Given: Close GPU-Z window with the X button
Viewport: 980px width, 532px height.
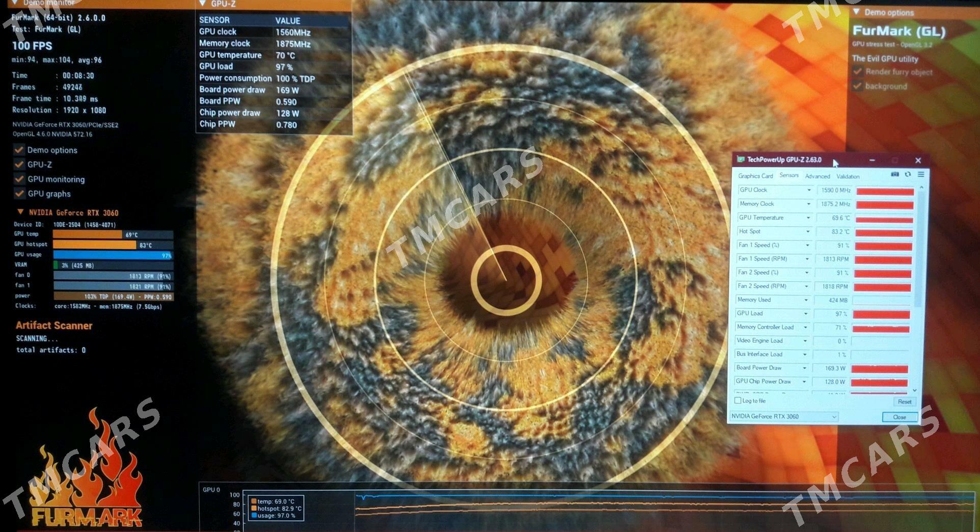Looking at the screenshot, I should click(x=918, y=160).
